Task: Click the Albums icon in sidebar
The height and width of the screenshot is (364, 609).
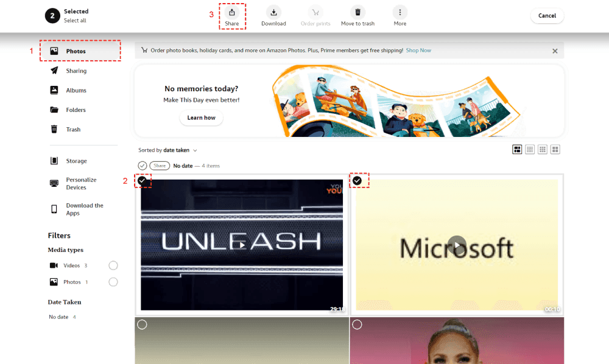Action: (x=54, y=90)
